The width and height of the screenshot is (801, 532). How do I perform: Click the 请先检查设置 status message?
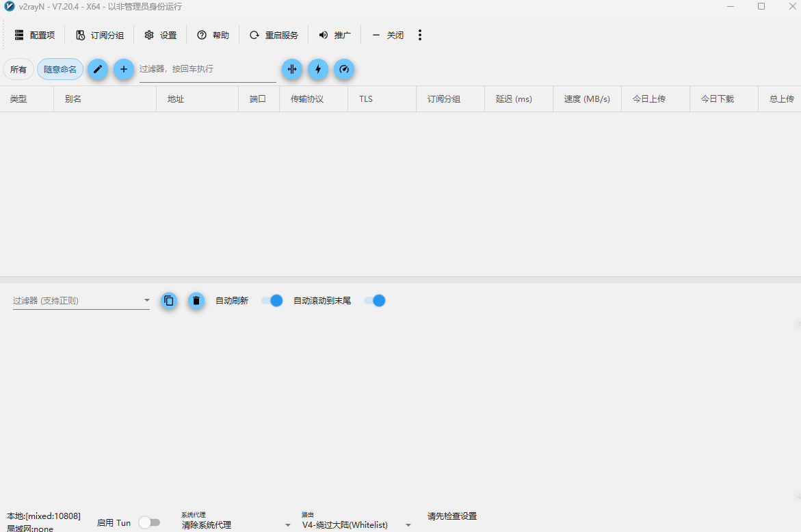452,516
